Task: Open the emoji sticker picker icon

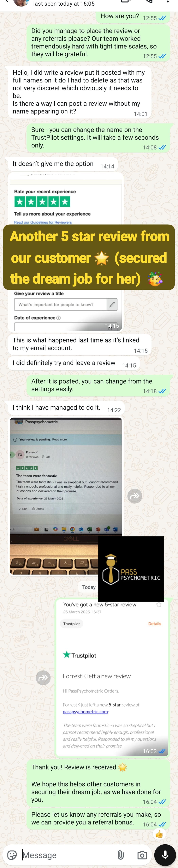Action: (x=12, y=855)
